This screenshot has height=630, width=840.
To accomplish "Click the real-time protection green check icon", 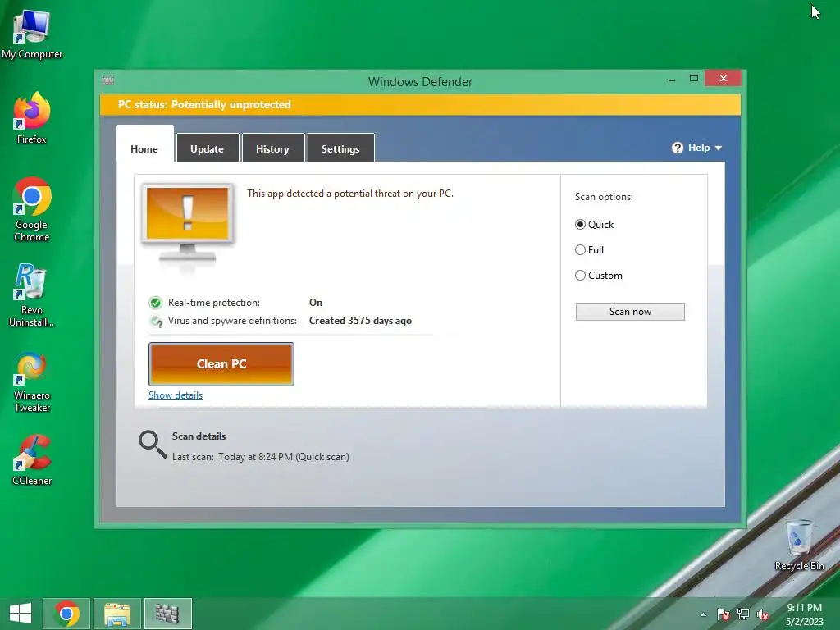I will pos(155,303).
